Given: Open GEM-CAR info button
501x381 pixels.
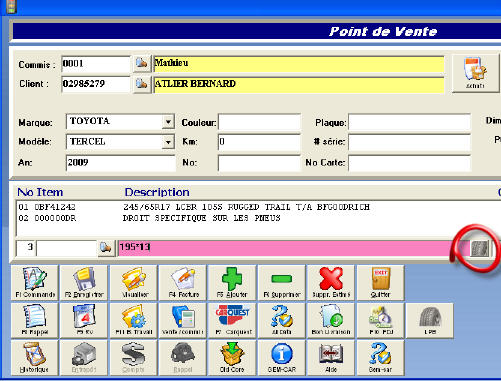Looking at the screenshot, I should (x=281, y=358).
